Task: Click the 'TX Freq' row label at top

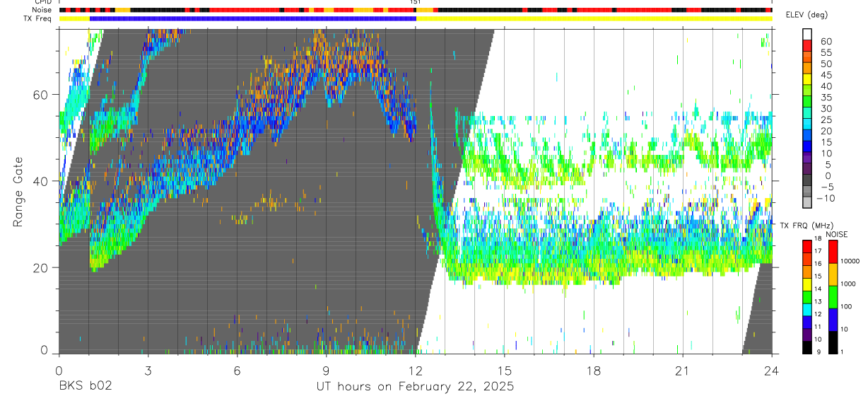Action: click(x=39, y=18)
